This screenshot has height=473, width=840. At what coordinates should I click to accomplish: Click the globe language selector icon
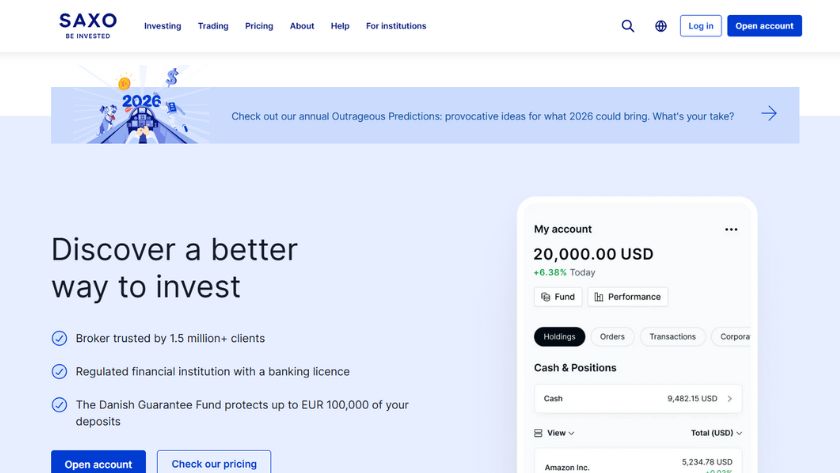(x=661, y=26)
